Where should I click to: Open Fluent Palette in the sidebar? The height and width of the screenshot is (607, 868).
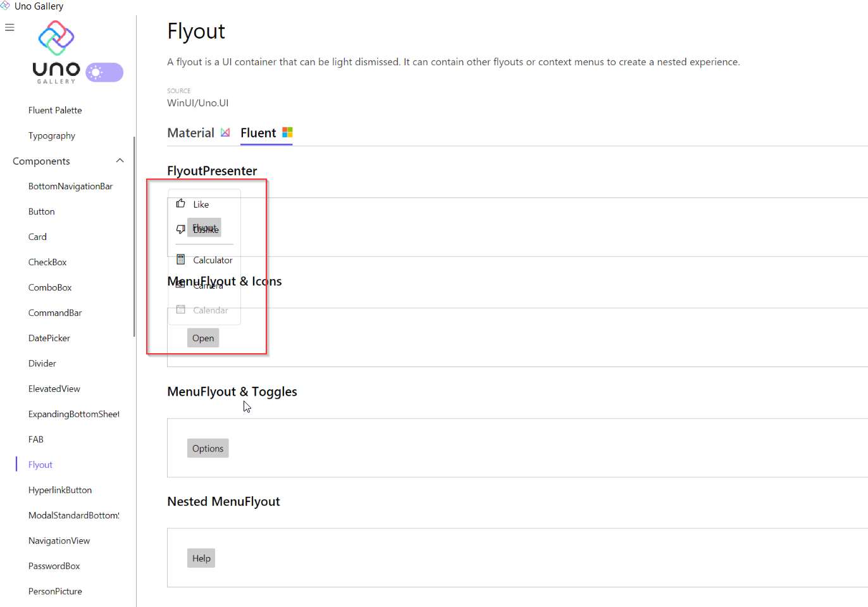[x=55, y=110]
